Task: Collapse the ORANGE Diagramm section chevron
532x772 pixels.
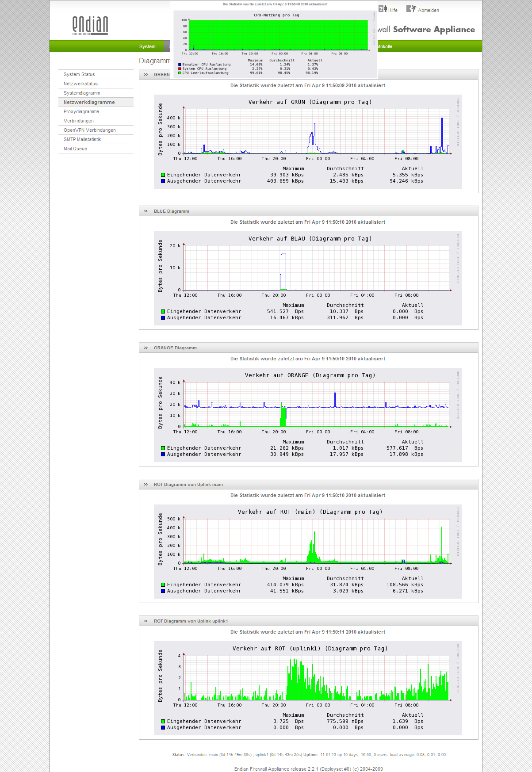Action: pyautogui.click(x=146, y=348)
